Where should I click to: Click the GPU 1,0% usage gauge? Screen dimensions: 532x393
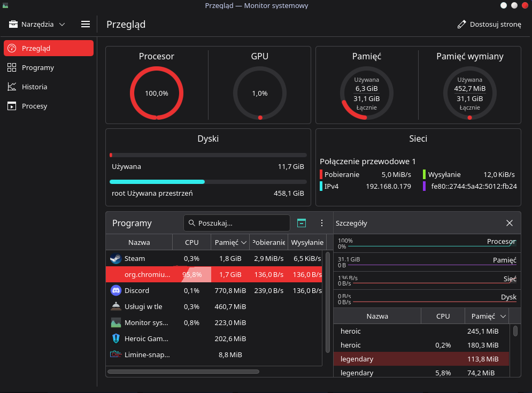pos(259,93)
